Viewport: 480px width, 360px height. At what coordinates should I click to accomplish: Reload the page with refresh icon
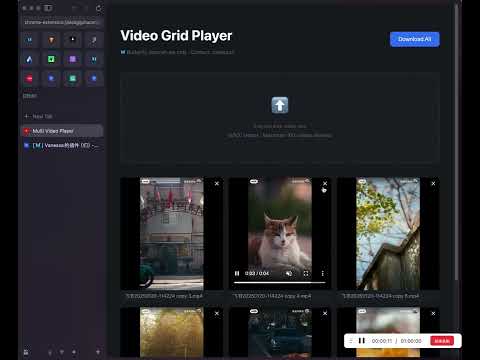coord(98,8)
